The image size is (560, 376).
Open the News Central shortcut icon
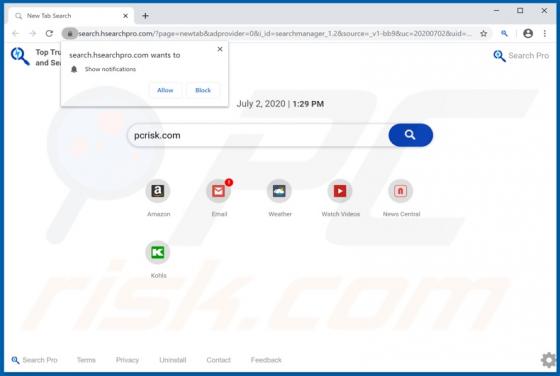pyautogui.click(x=401, y=191)
